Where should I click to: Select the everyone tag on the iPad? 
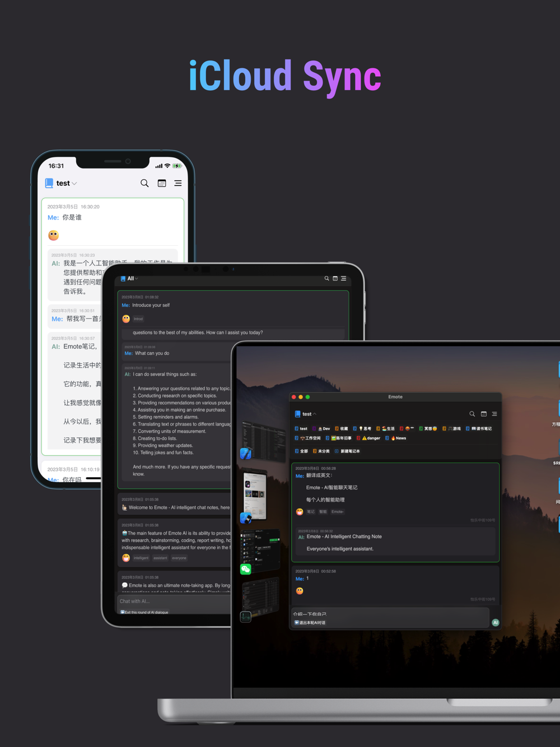[179, 558]
